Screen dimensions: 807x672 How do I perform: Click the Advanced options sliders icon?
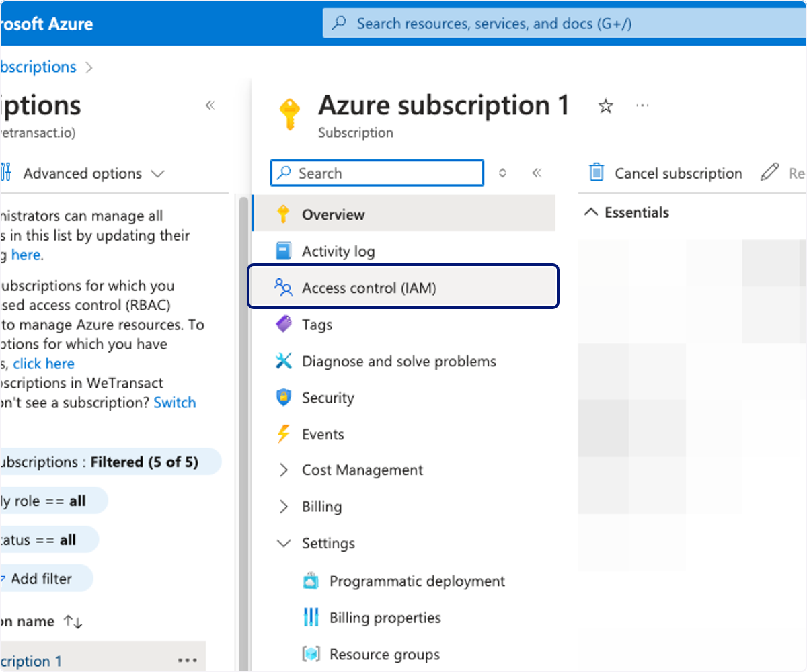click(6, 173)
